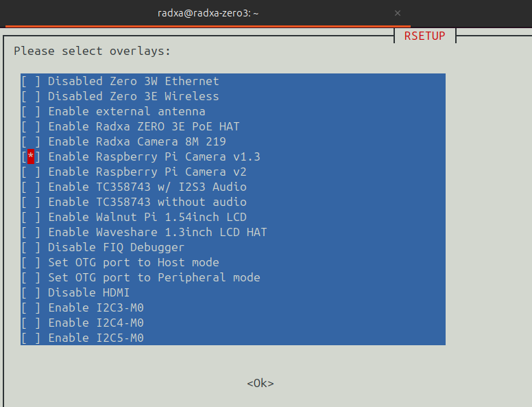
Task: Select the 'Disable HDMI' text
Action: [x=88, y=292]
